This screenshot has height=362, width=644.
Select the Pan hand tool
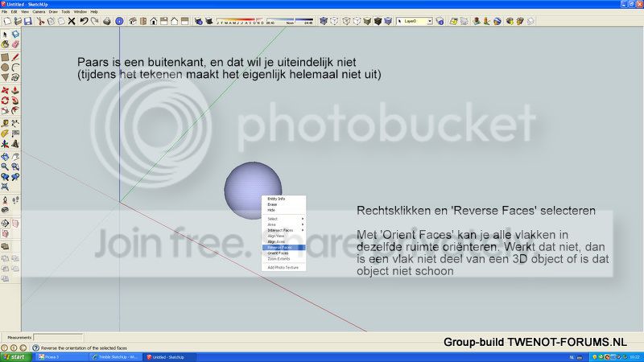click(x=15, y=157)
